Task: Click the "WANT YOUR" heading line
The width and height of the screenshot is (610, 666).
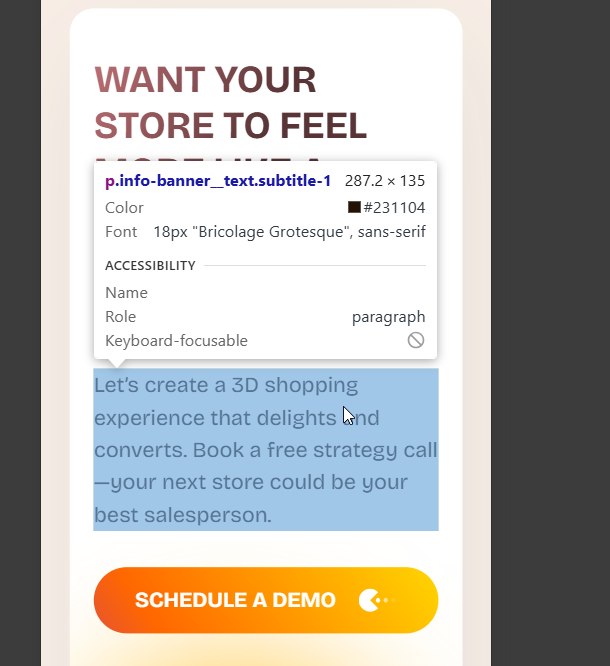Action: point(205,80)
